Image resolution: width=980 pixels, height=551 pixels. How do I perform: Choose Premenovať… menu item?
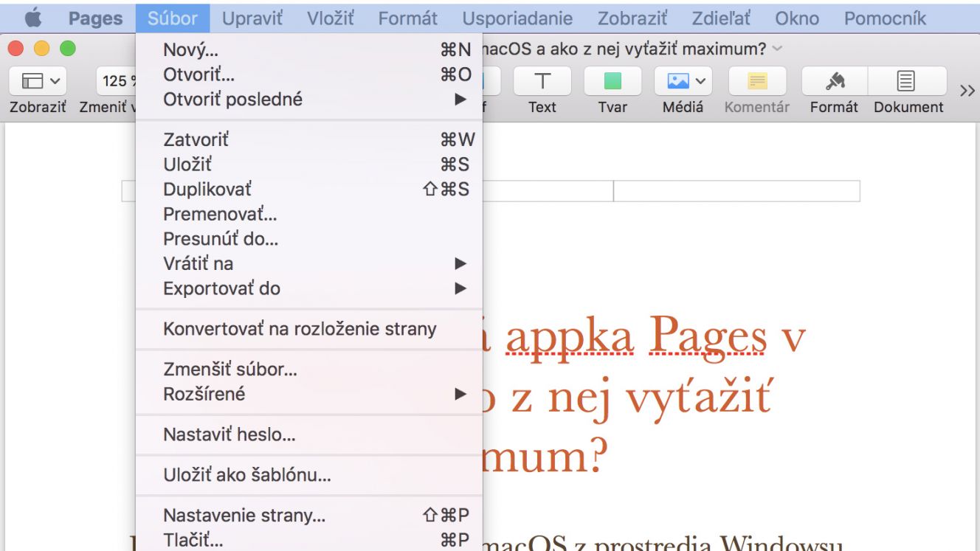(x=309, y=214)
